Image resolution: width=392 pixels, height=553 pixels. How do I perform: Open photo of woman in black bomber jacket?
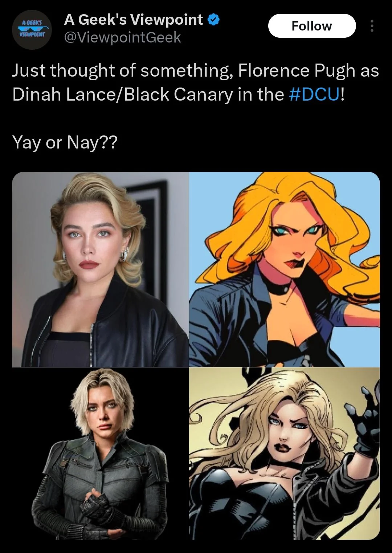(x=100, y=269)
